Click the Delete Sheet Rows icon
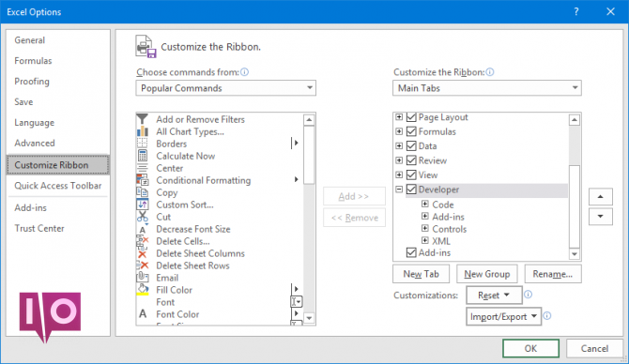The height and width of the screenshot is (364, 629). (143, 265)
